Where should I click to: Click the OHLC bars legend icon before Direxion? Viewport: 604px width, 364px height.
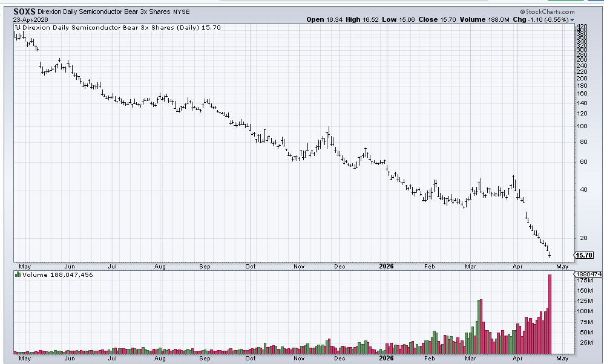click(x=18, y=27)
